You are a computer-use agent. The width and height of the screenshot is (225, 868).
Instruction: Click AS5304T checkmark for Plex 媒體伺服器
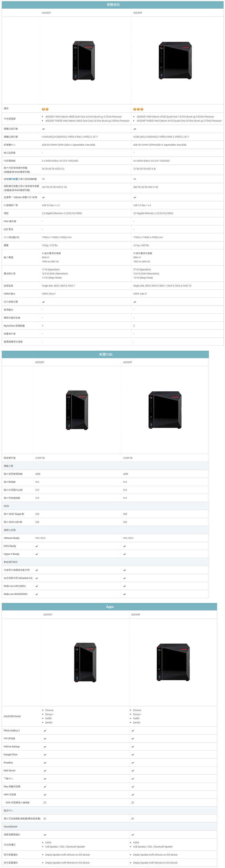click(132, 787)
